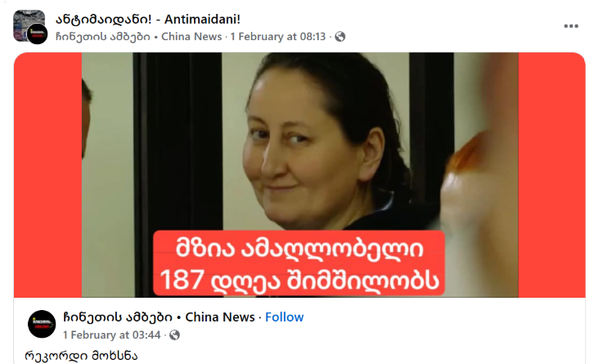
Task: Click the red left margin of the video
Action: (x=47, y=174)
